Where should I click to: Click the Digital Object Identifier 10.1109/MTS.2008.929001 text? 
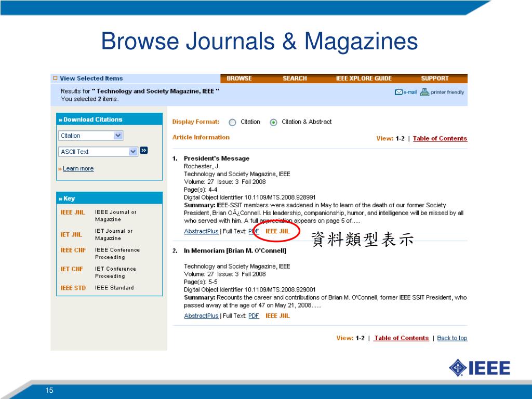pos(250,290)
